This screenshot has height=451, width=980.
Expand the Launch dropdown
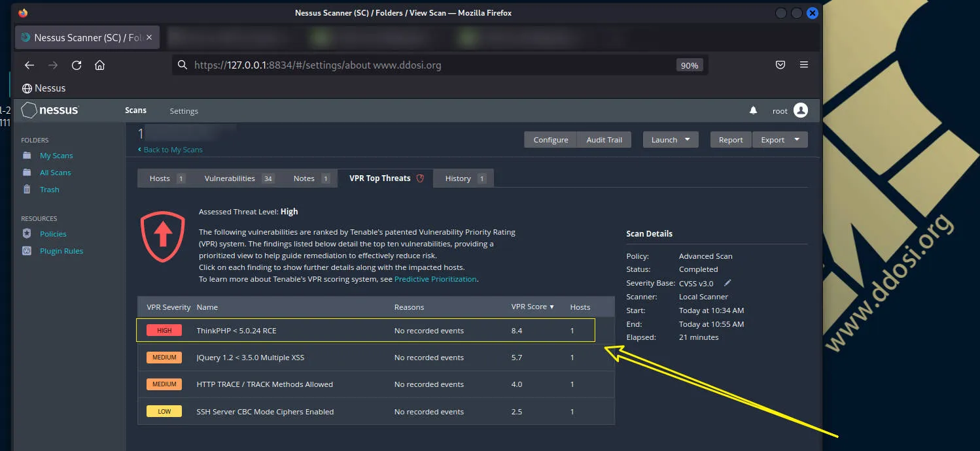click(670, 139)
